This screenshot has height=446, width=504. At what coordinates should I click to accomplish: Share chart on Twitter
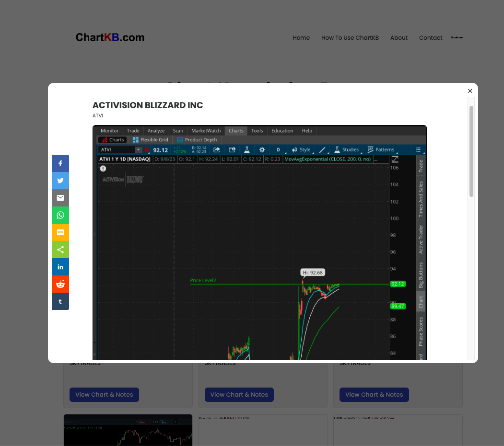60,181
